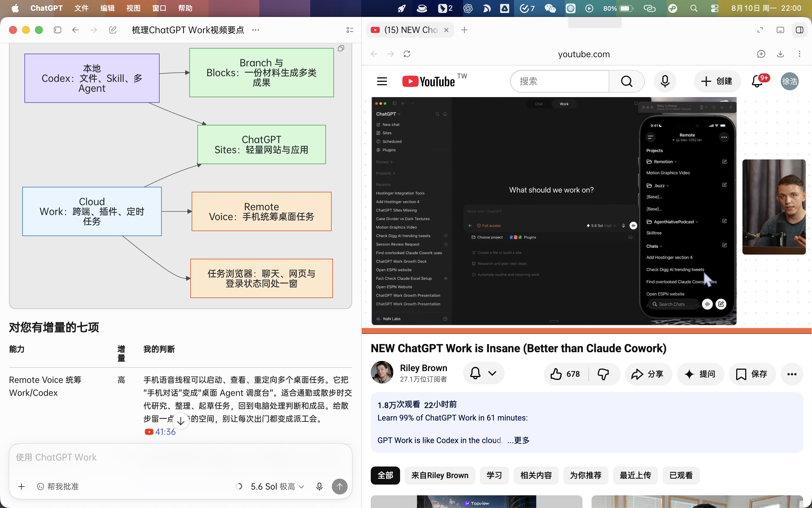Select the 最近上传 filter chip

(x=635, y=476)
